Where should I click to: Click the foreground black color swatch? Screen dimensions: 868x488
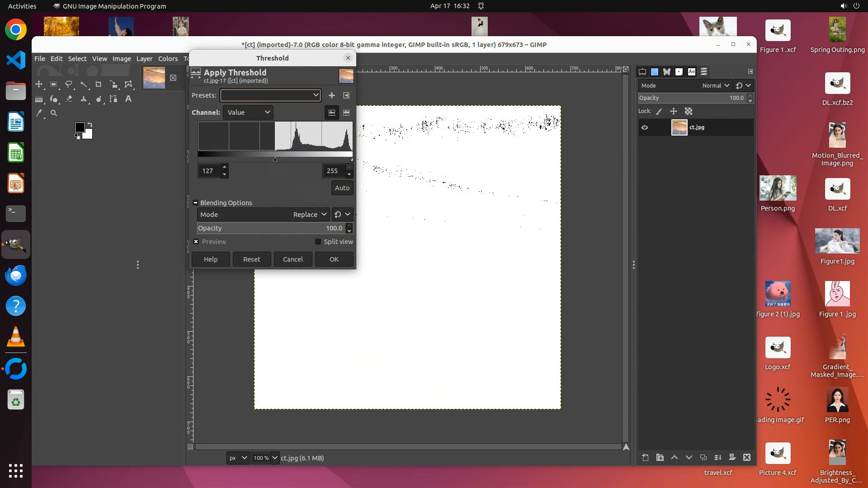click(80, 127)
